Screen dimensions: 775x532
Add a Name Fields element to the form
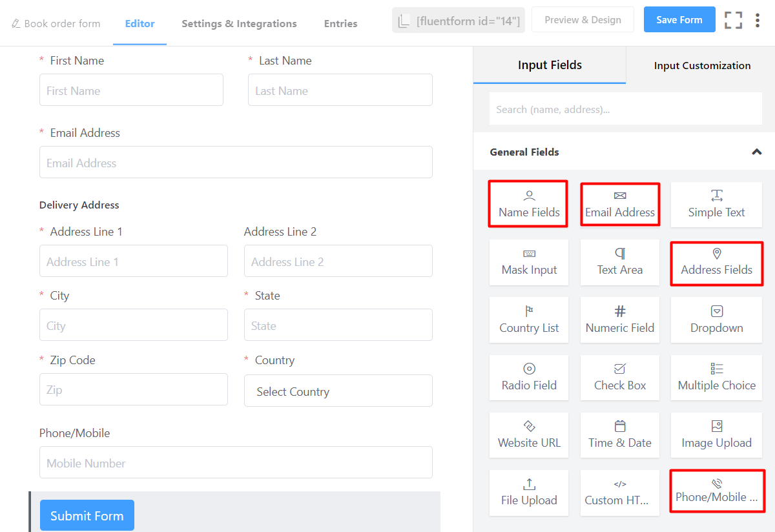[x=528, y=203]
